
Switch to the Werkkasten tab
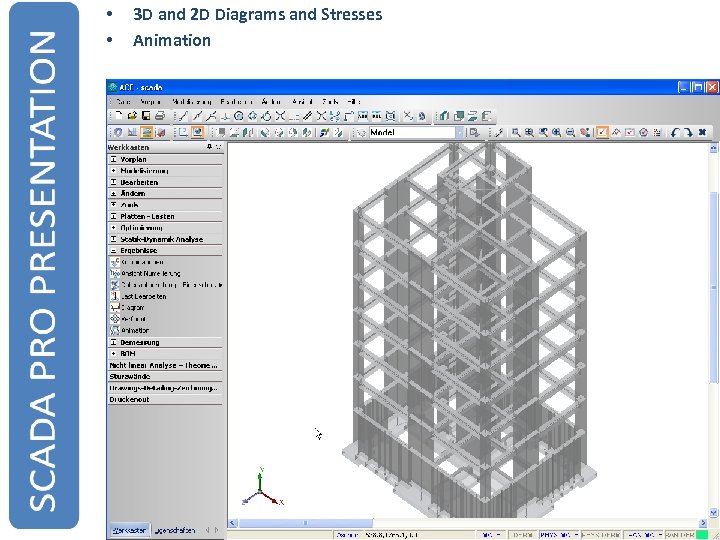(x=129, y=530)
